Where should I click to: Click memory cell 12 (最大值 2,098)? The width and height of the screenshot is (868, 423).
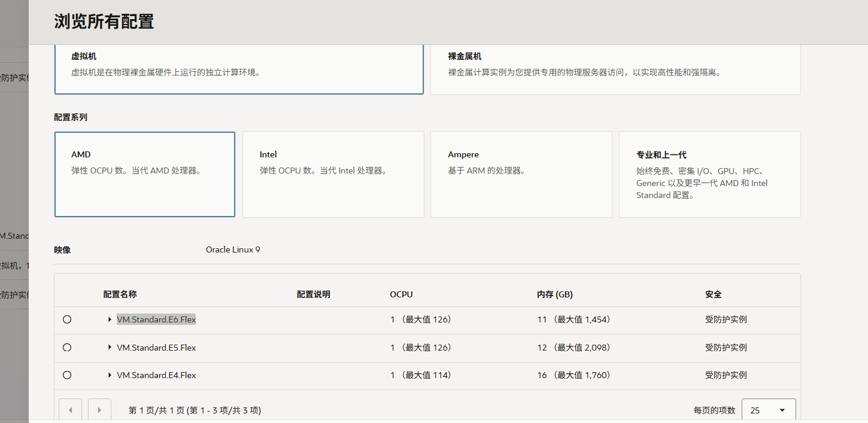575,348
